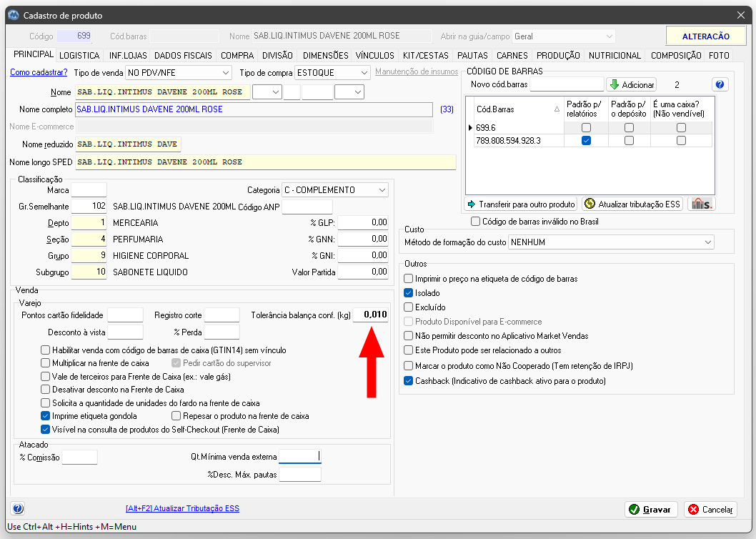Click Adicionar barcode button
The height and width of the screenshot is (539, 756).
click(631, 84)
